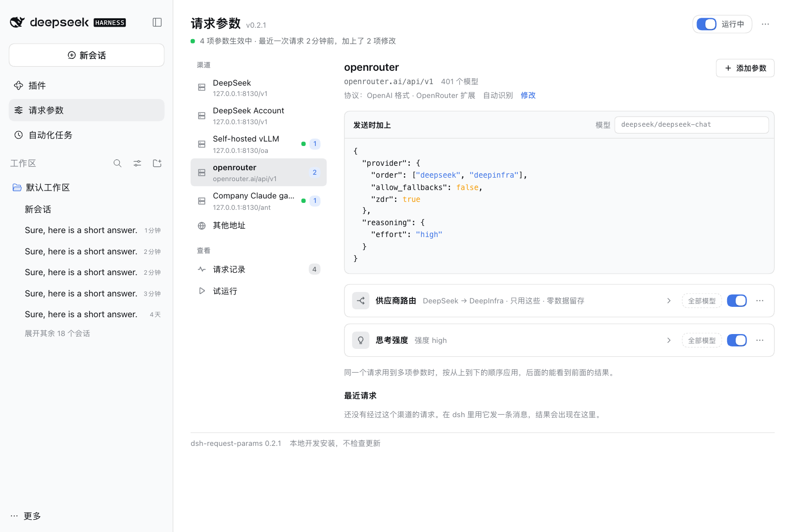Open the header more-options ellipsis
Screen dimensions: 792x532
765,24
